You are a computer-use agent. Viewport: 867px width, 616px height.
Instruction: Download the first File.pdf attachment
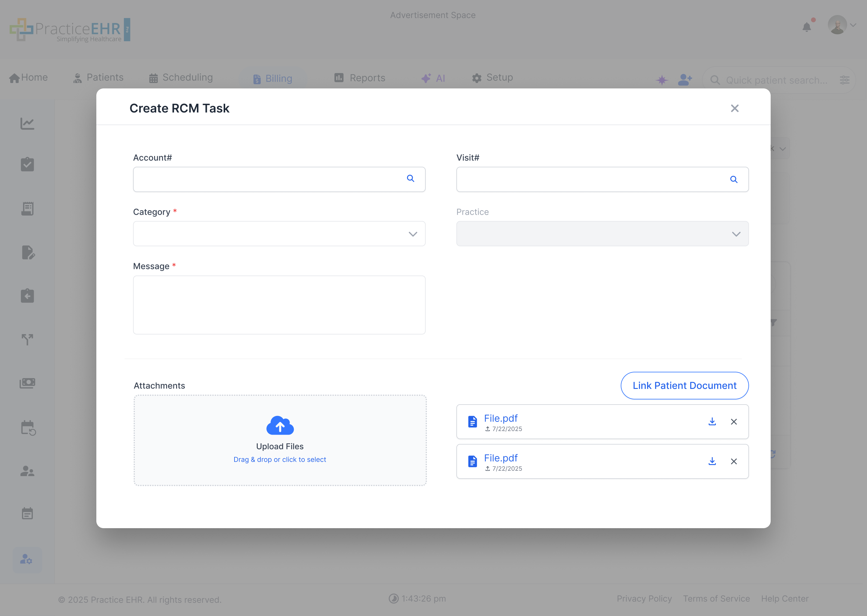coord(712,421)
